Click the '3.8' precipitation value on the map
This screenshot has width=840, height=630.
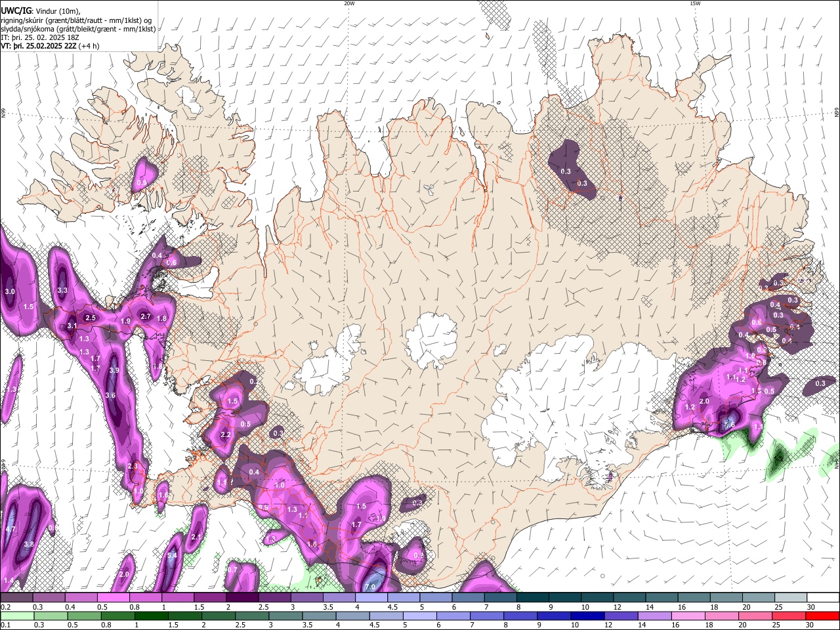point(29,545)
